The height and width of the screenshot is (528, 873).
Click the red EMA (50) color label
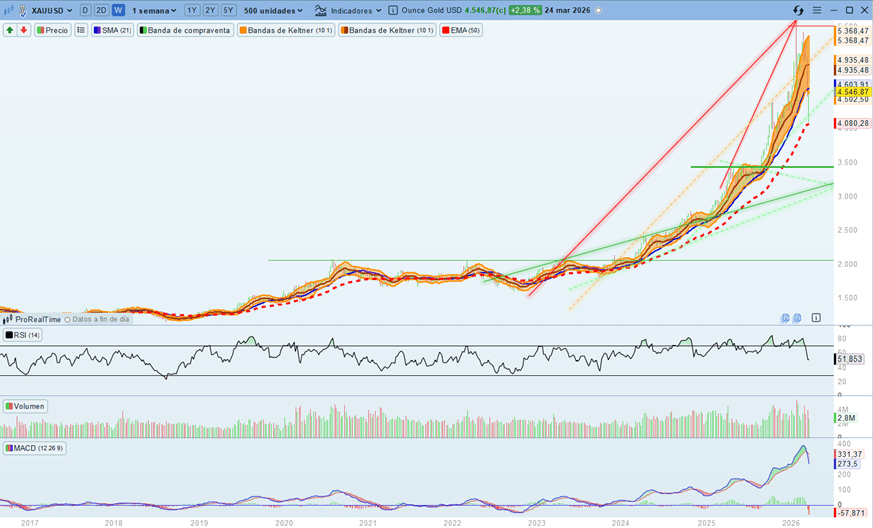point(445,30)
